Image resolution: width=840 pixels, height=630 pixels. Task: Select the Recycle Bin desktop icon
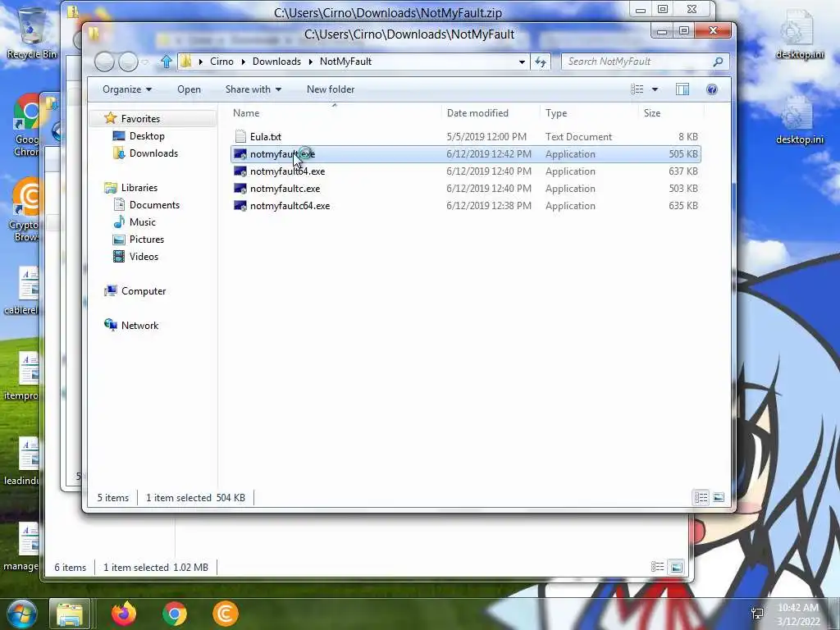(x=31, y=32)
